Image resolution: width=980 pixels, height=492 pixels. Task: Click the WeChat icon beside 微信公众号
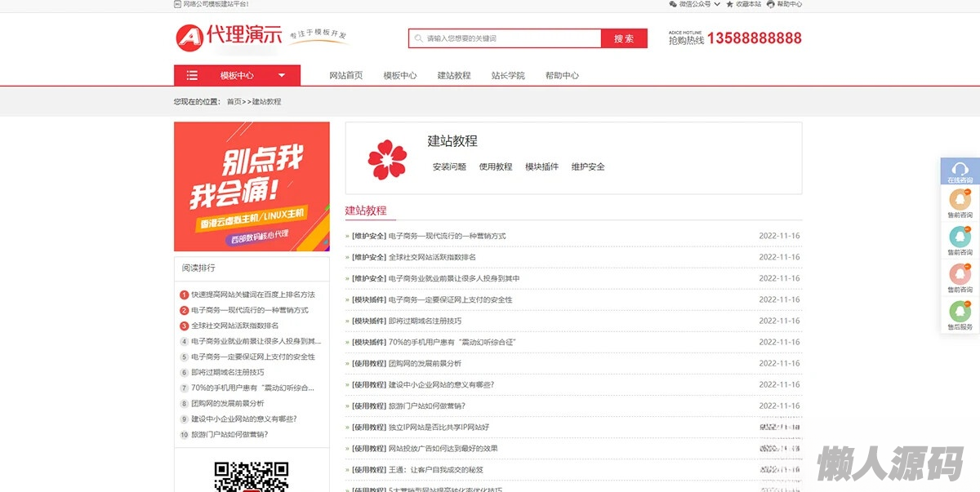(673, 4)
